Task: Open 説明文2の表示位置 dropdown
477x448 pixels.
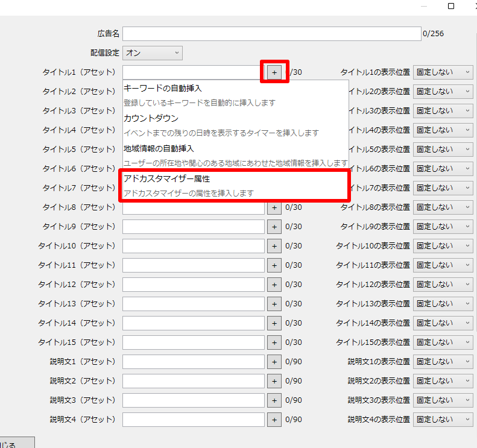Action: click(443, 381)
